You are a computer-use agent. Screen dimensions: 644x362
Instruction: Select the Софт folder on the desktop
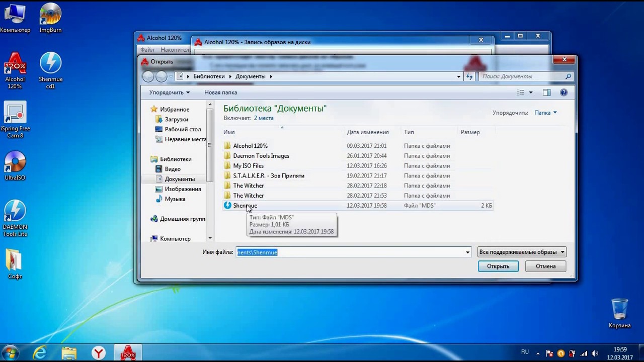pyautogui.click(x=15, y=264)
